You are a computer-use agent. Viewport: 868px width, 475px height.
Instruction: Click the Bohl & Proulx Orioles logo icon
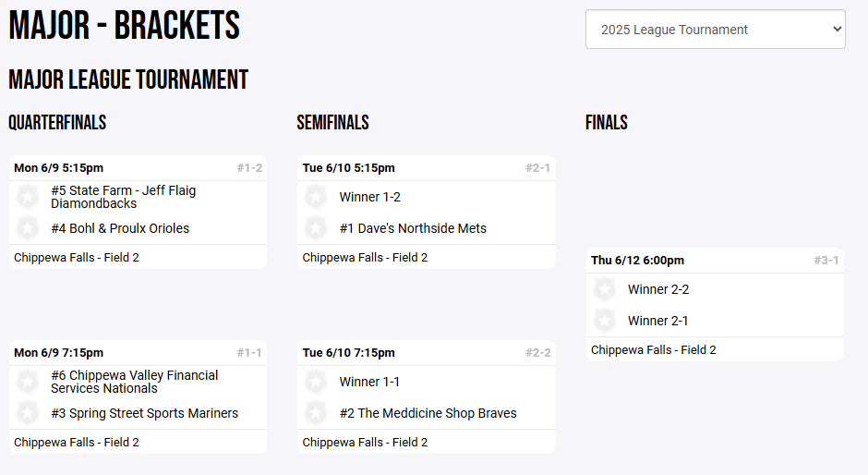tap(28, 228)
